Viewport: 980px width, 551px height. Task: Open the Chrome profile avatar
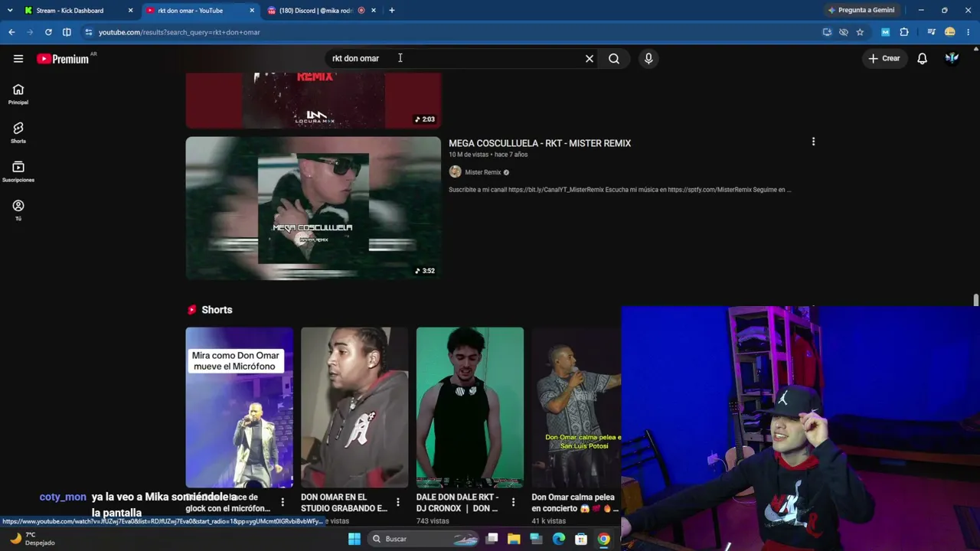click(x=950, y=32)
